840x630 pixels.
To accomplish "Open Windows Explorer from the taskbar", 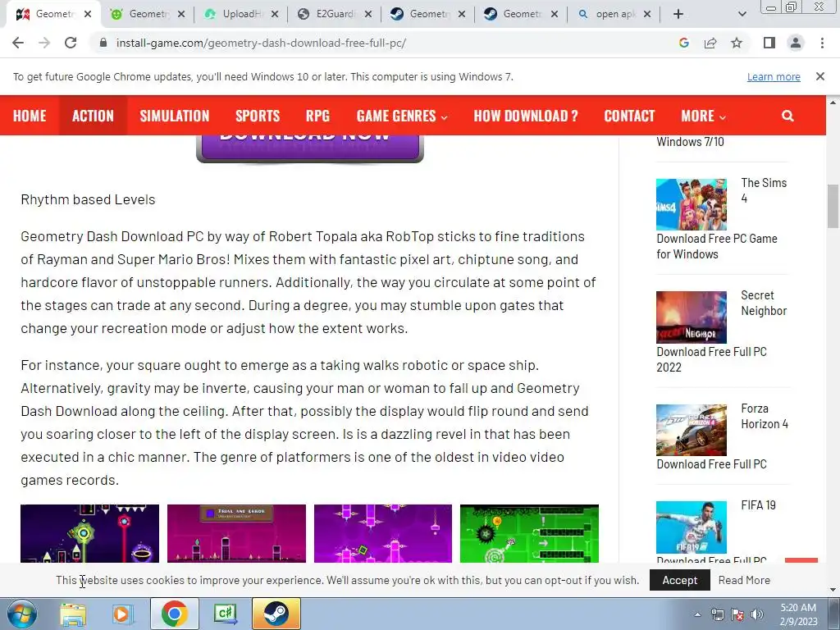I will pyautogui.click(x=73, y=614).
